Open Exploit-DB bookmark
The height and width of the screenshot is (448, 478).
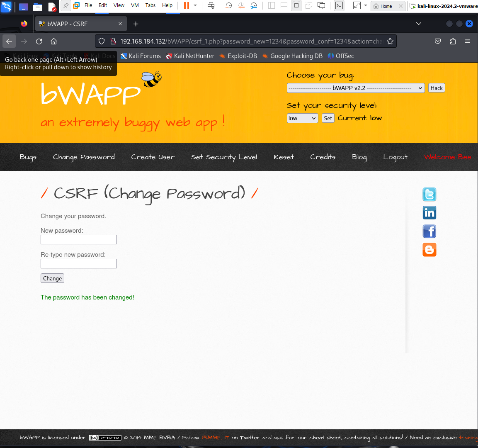tap(238, 56)
